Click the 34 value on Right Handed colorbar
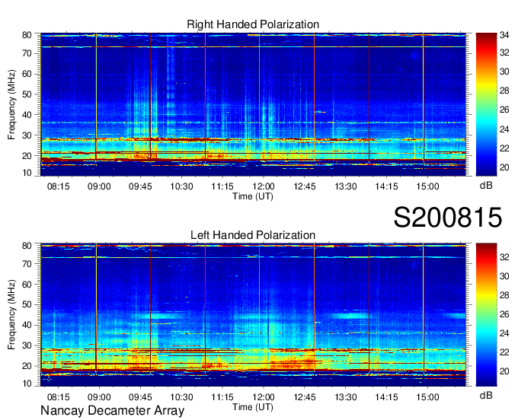 (x=504, y=35)
